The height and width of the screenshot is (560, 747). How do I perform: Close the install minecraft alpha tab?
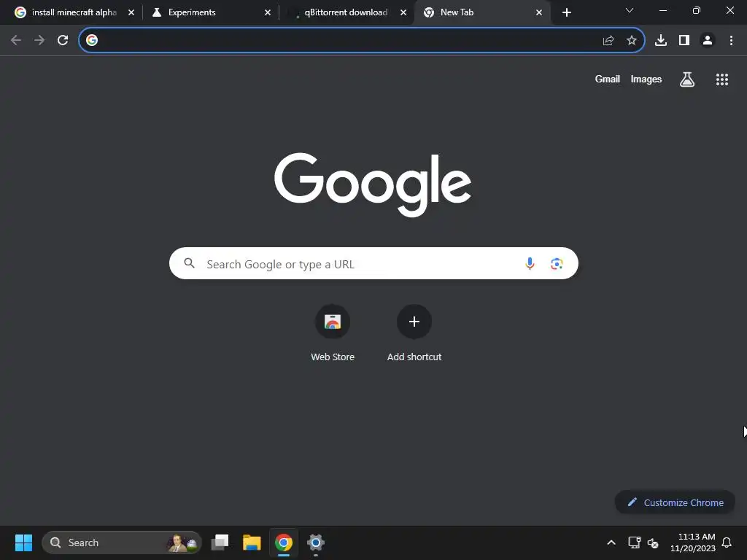pos(131,12)
